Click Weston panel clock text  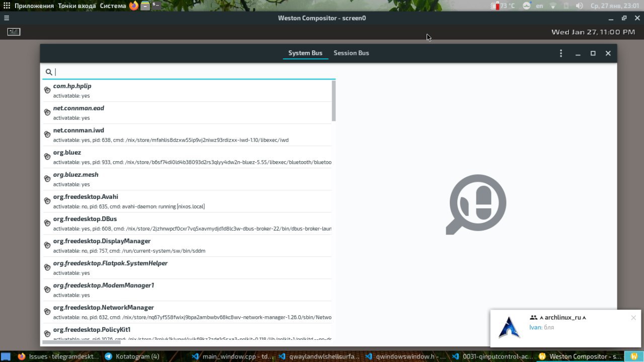[593, 32]
